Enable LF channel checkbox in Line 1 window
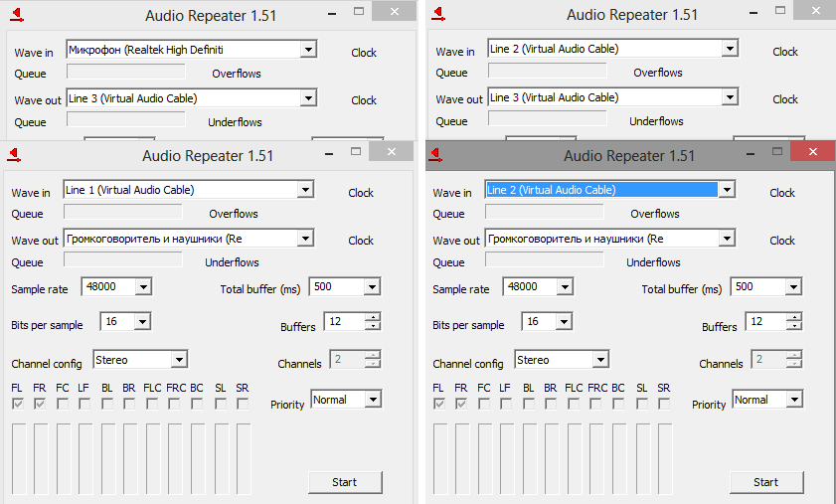The height and width of the screenshot is (504, 836). (84, 405)
